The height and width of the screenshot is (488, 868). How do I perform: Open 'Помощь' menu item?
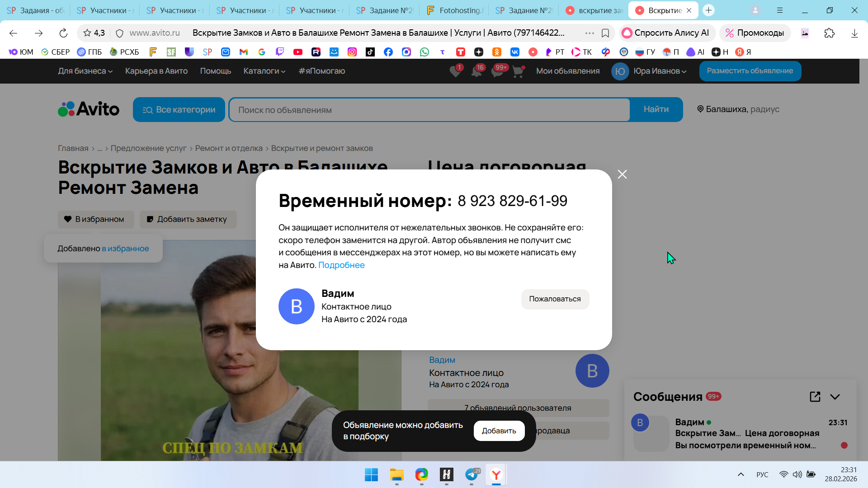pos(216,71)
